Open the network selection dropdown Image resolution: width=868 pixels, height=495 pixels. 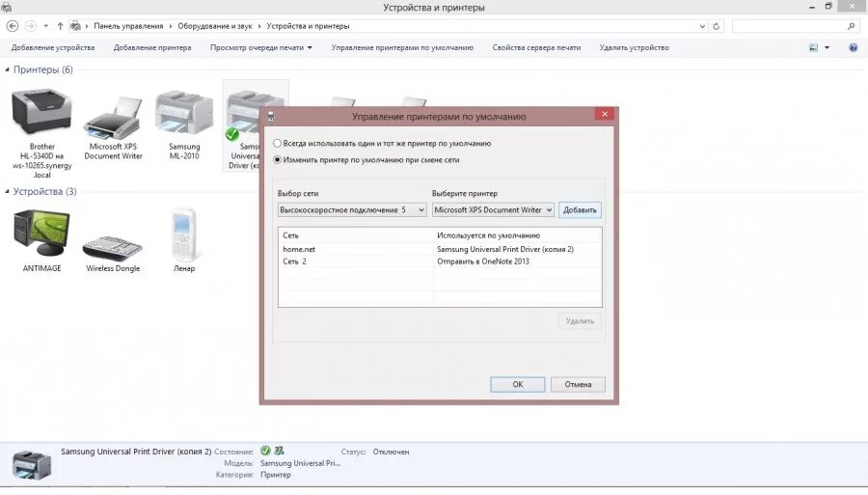click(352, 209)
